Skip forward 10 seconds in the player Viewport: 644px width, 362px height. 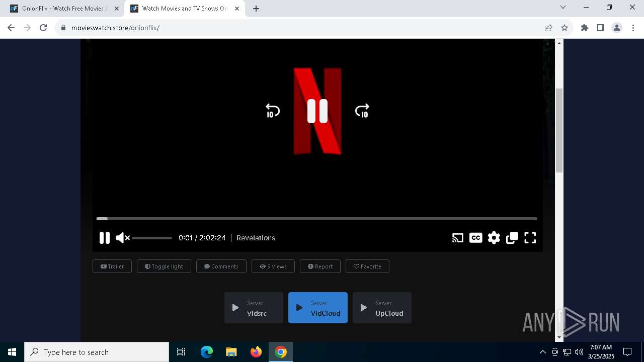pyautogui.click(x=362, y=111)
